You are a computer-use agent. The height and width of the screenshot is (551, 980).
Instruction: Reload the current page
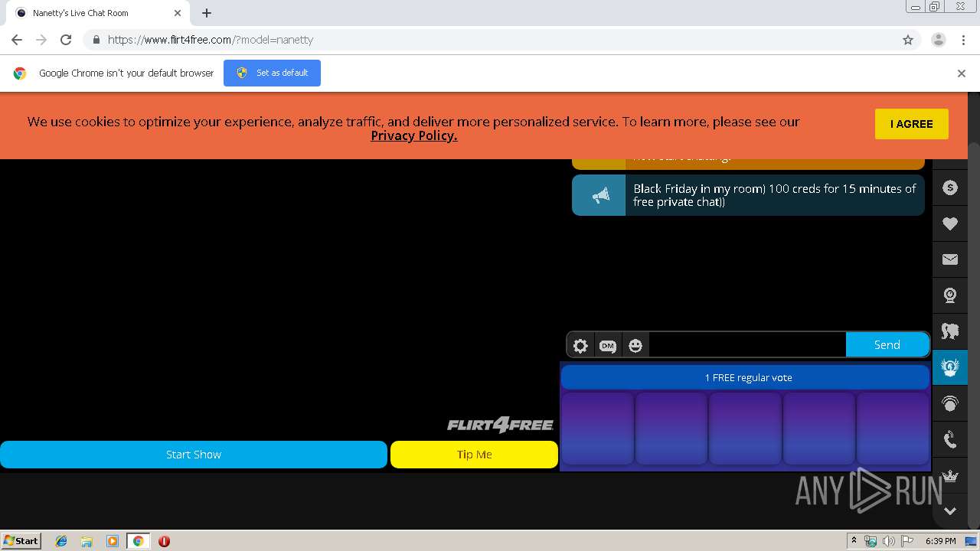(x=66, y=40)
